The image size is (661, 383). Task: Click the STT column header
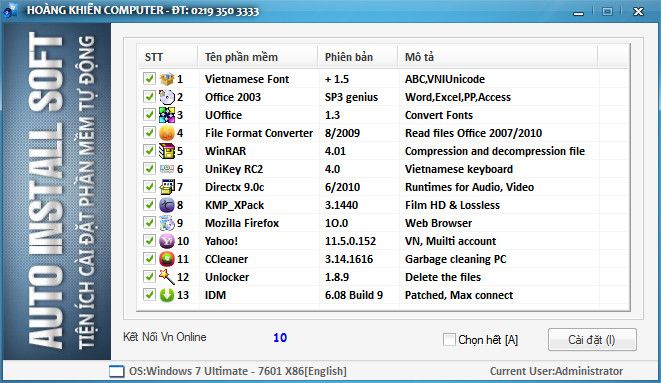168,57
